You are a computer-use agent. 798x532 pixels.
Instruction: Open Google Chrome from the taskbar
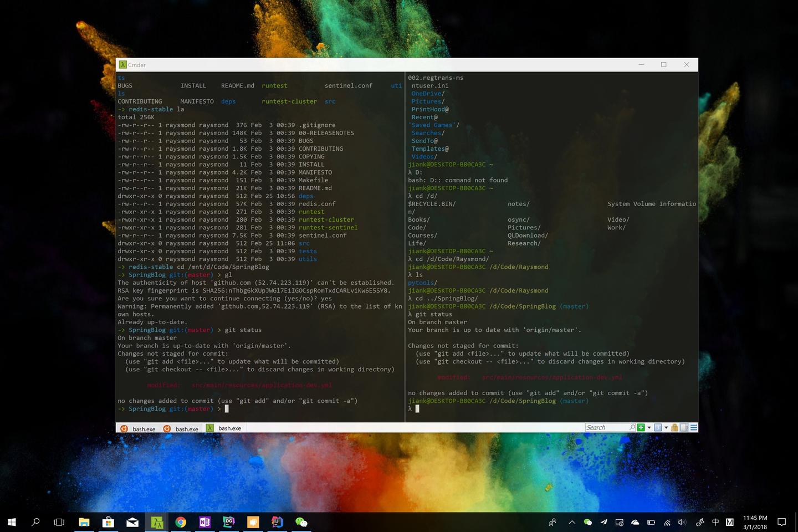[x=181, y=522]
